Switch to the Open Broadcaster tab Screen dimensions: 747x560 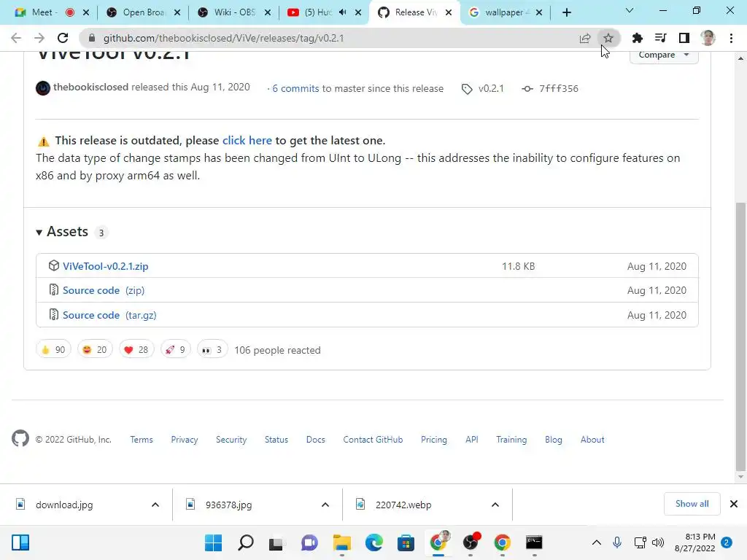pyautogui.click(x=142, y=12)
